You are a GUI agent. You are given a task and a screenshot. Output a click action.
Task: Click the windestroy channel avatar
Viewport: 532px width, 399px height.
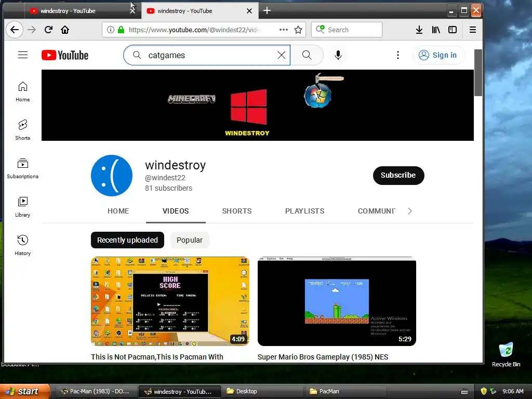[112, 176]
